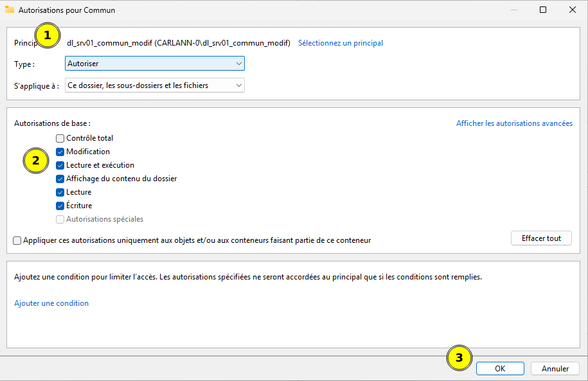Click the Autorisations pour Commun window title
This screenshot has height=381, width=588.
tap(67, 10)
